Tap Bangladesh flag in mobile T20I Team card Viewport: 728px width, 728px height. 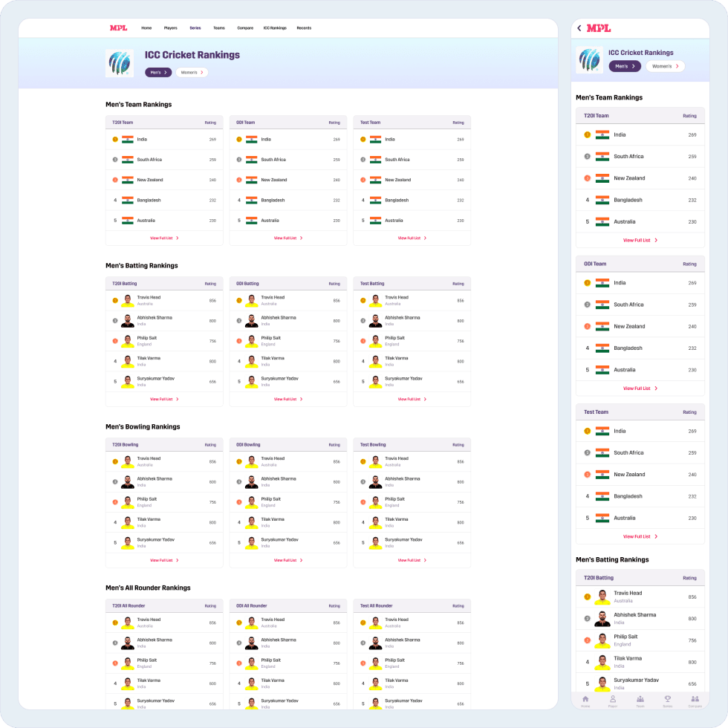(x=602, y=200)
